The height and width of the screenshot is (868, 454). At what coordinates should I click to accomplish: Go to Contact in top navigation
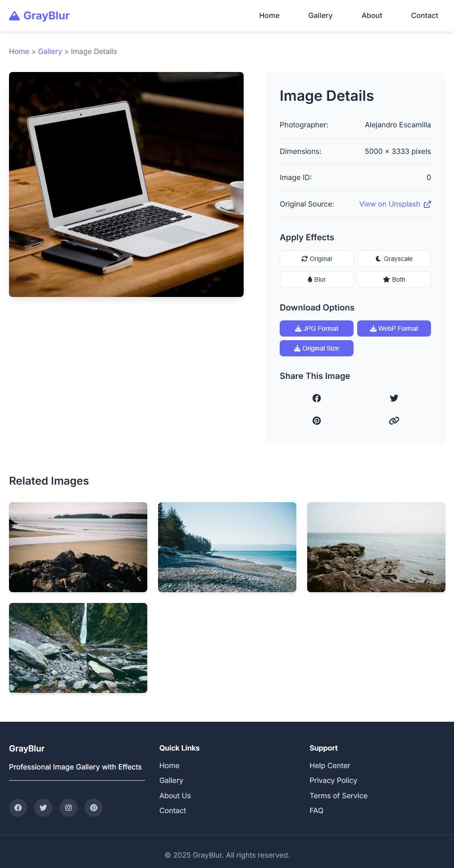(424, 16)
